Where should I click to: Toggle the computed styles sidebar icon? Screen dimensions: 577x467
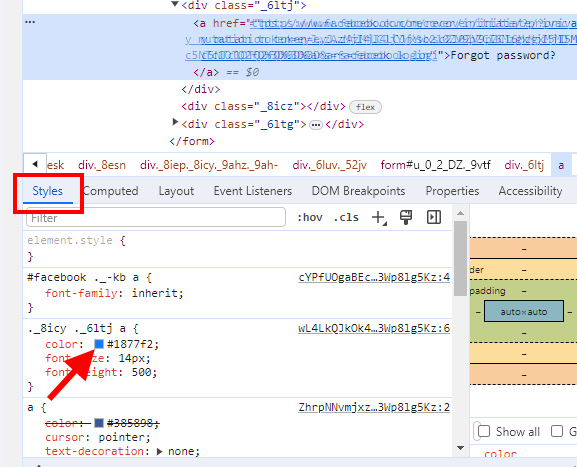[x=434, y=217]
